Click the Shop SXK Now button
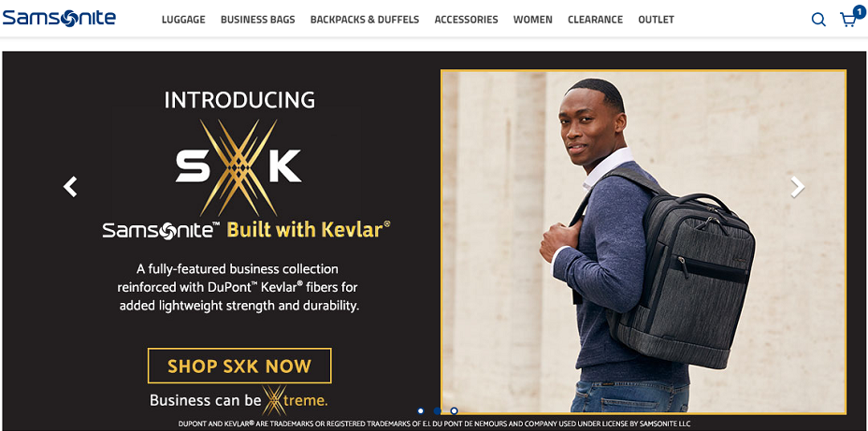Image resolution: width=868 pixels, height=431 pixels. 239,366
